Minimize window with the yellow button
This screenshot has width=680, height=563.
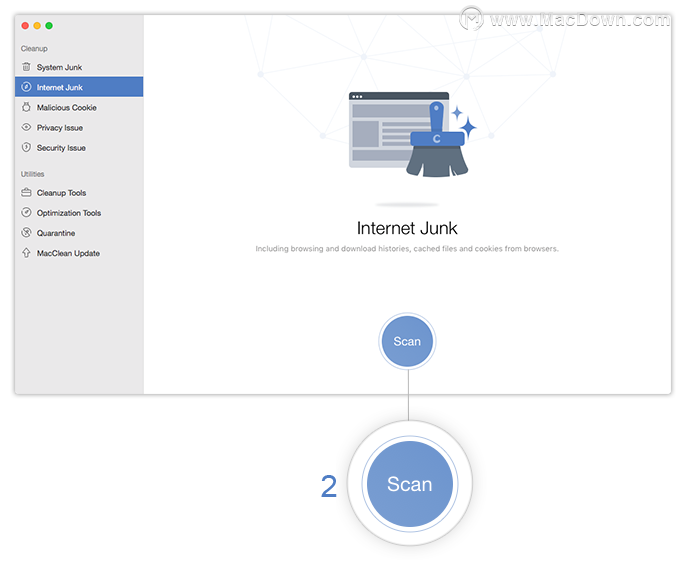pyautogui.click(x=37, y=26)
